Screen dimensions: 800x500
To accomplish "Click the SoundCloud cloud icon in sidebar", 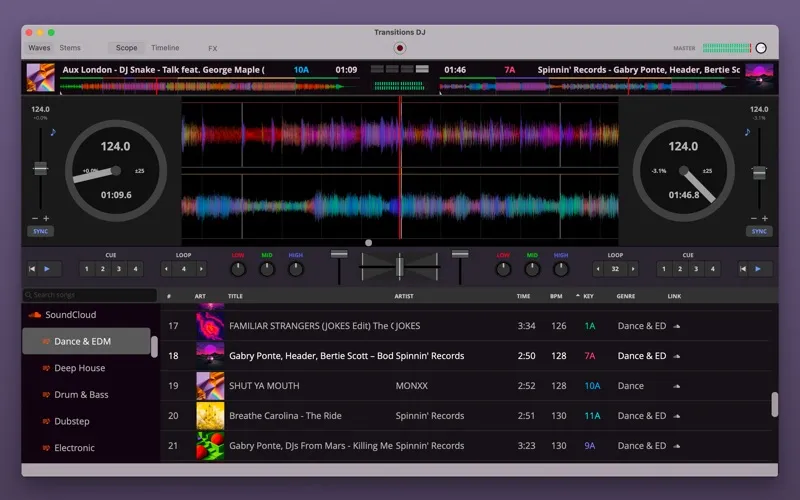I will [x=35, y=315].
